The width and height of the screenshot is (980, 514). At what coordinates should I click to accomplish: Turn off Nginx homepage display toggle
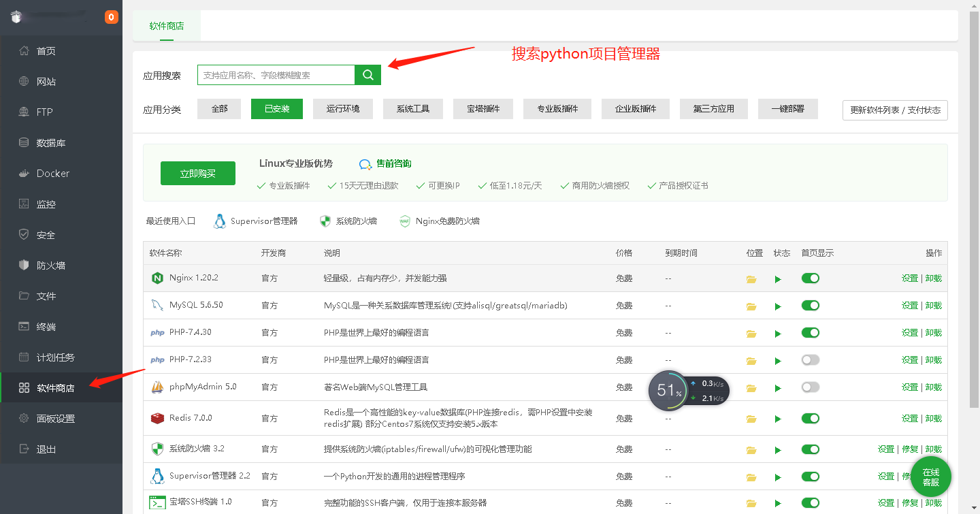click(x=810, y=278)
